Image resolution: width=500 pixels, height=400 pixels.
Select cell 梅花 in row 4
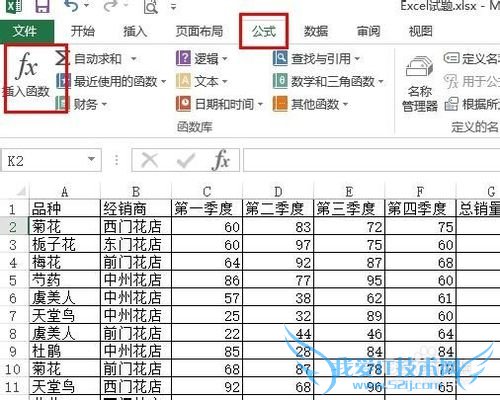pos(65,263)
